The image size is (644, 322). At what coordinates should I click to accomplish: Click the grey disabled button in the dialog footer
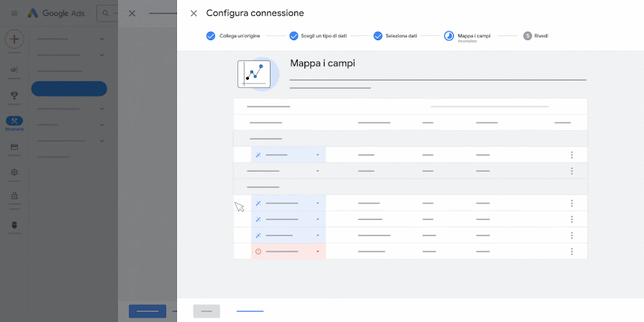[x=207, y=311]
